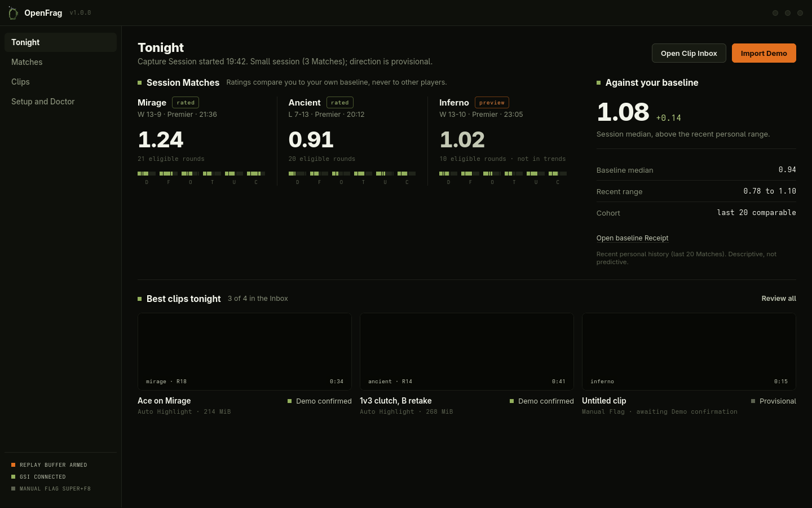Click the GSI Connected status indicator
This screenshot has width=812, height=508.
pyautogui.click(x=39, y=477)
